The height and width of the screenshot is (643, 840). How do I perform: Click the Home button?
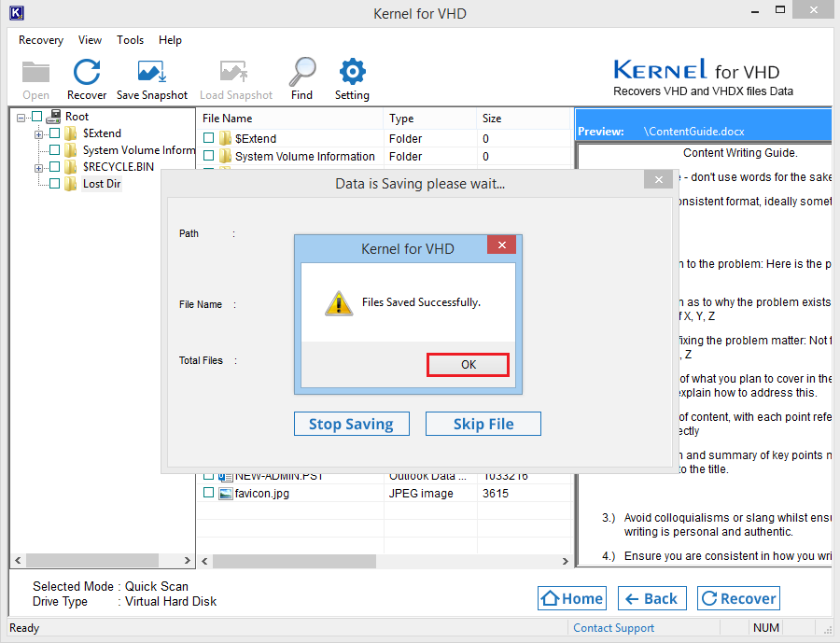572,598
